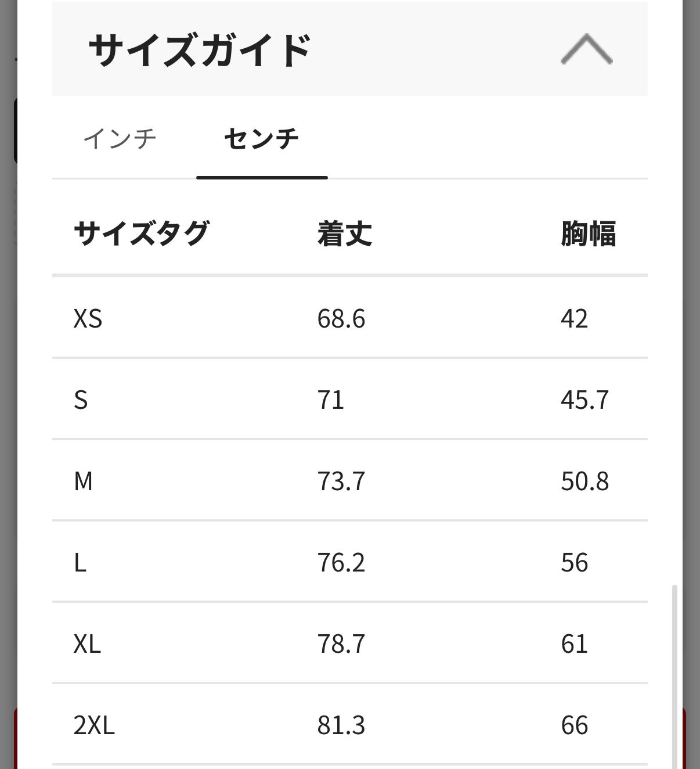Select the 2XL size row label
The image size is (700, 769).
(94, 725)
